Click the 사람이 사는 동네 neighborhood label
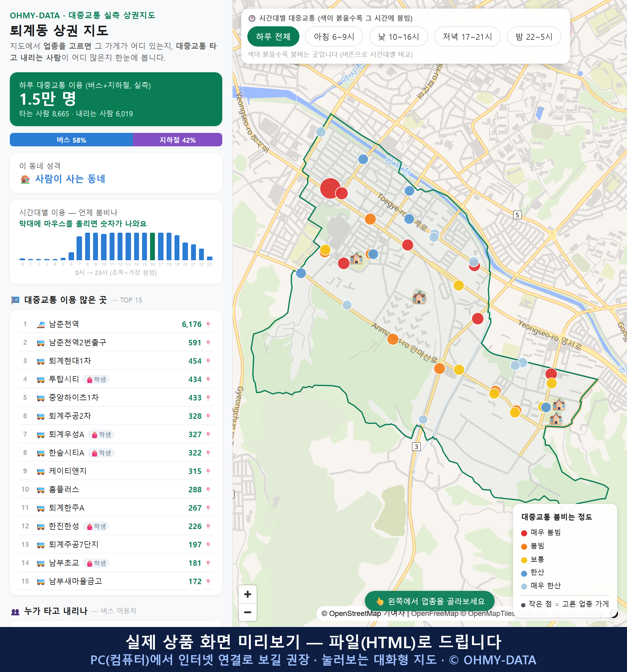 pos(70,179)
